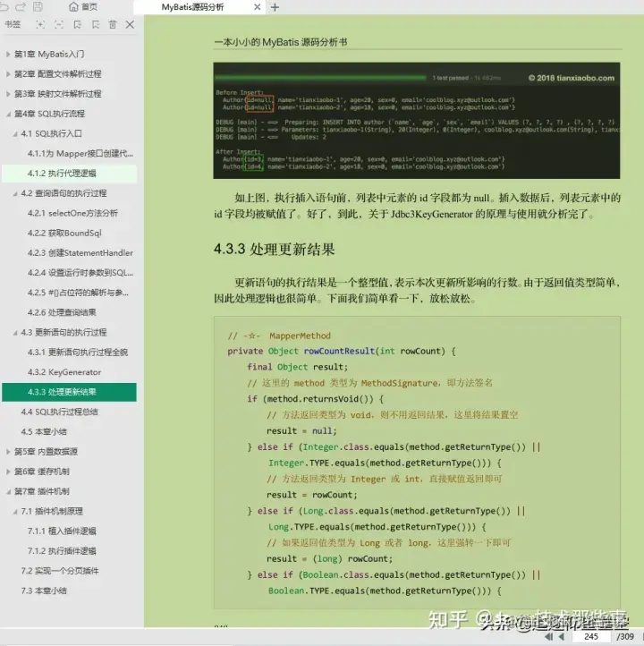The image size is (644, 646).
Task: Collapse 4.2 查询语句的执行过程 section
Action: click(15, 193)
